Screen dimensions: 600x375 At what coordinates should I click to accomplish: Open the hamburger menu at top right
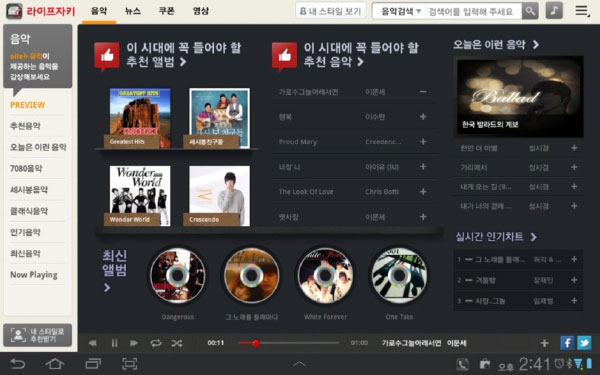click(582, 11)
